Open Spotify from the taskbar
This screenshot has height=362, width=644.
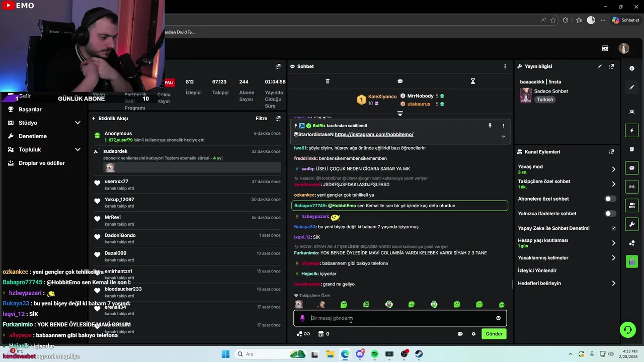[374, 354]
